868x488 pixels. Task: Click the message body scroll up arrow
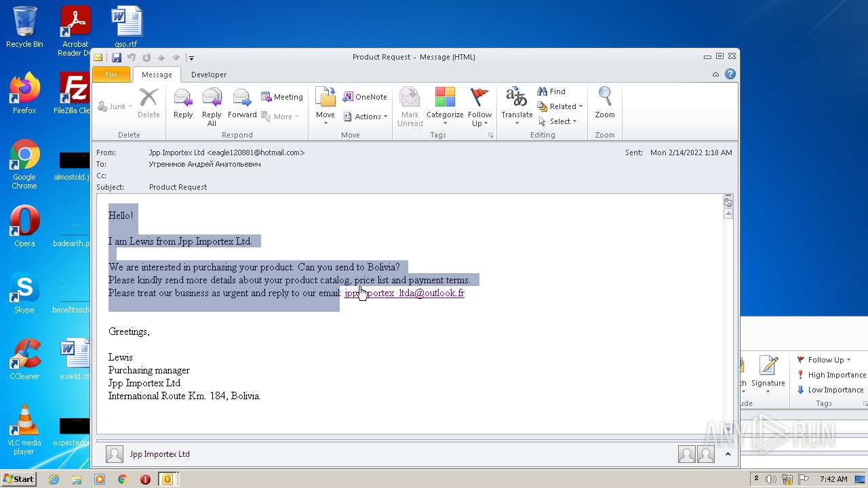(x=728, y=213)
